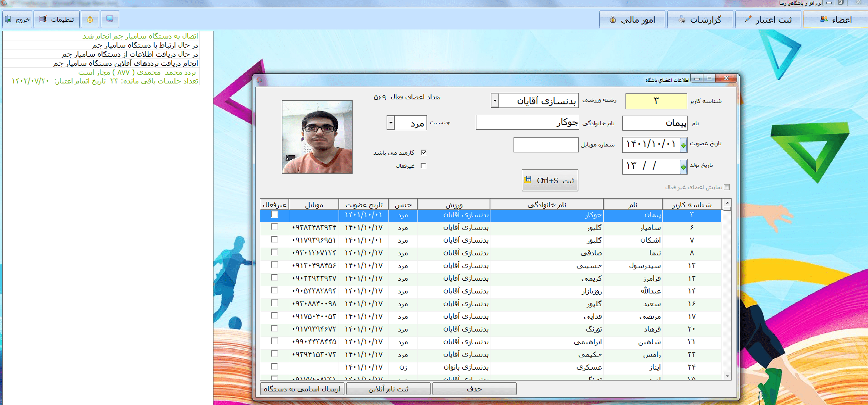Click the بدنسازی بانوان cell in آیناز row
This screenshot has width=868, height=405.
click(x=454, y=367)
